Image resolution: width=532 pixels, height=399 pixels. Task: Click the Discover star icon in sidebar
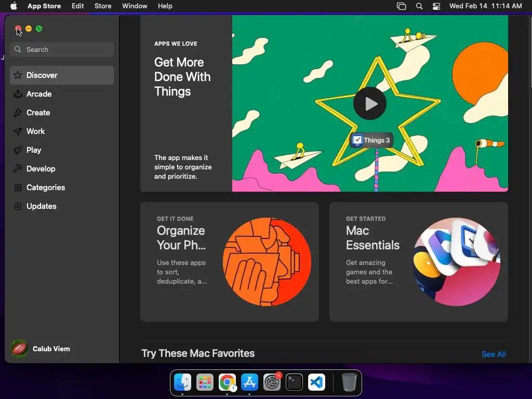pos(18,75)
